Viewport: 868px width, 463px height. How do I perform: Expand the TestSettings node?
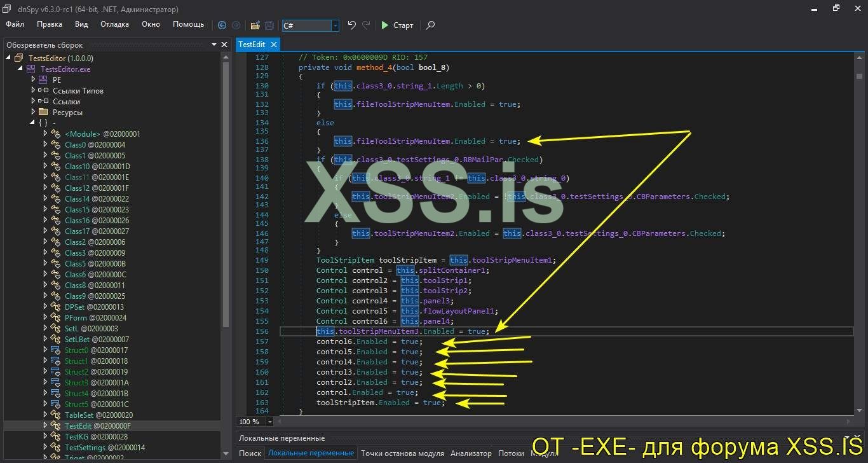pyautogui.click(x=45, y=448)
